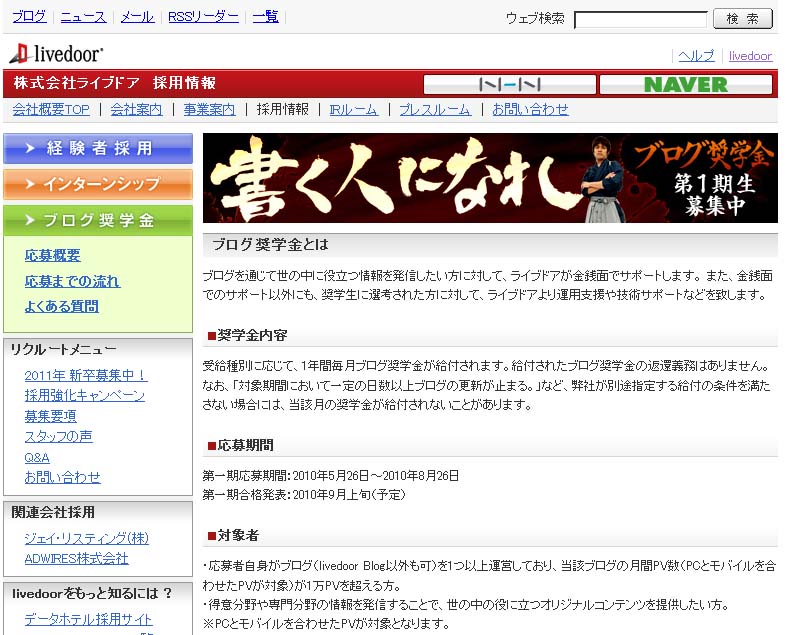Open the Q&A link in リクルートメニュー
The image size is (786, 635).
point(37,458)
